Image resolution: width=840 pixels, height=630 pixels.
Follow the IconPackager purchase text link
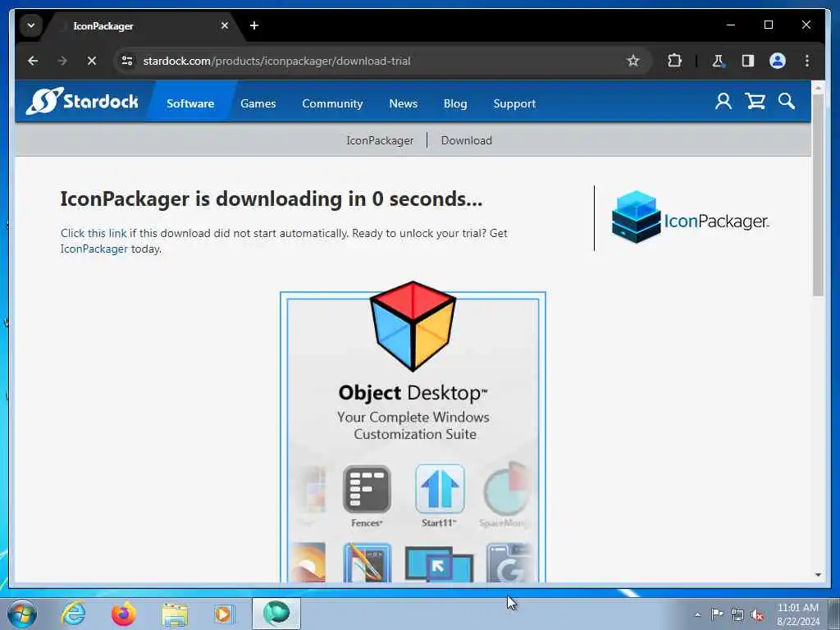(94, 249)
